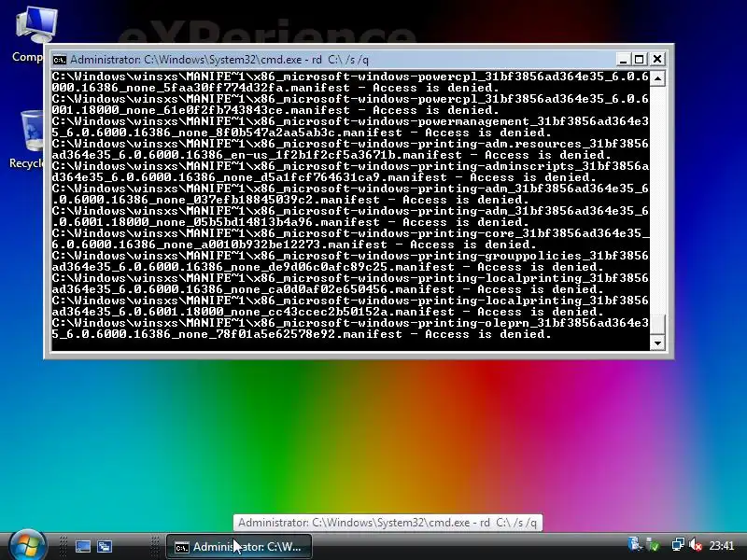Screen dimensions: 747x560
Task: Click the printing-grouppolicies manifest output line
Action: point(350,261)
